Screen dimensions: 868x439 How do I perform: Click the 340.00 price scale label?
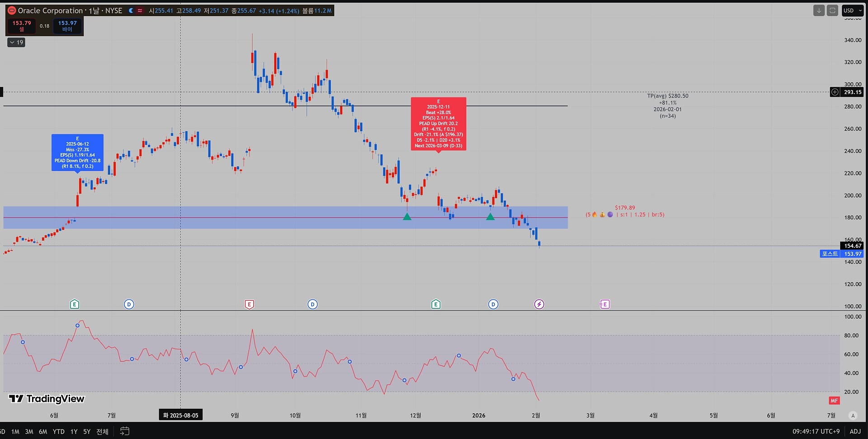coord(853,40)
